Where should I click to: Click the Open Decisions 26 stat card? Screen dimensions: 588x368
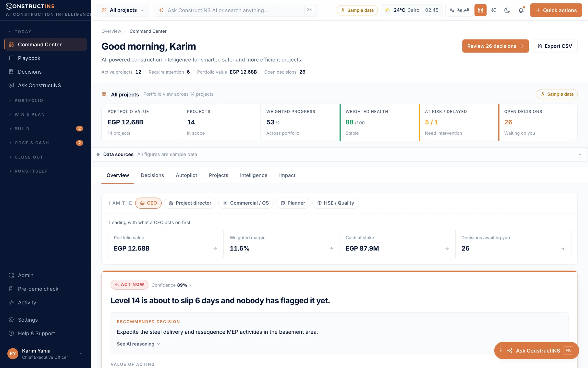tap(538, 122)
